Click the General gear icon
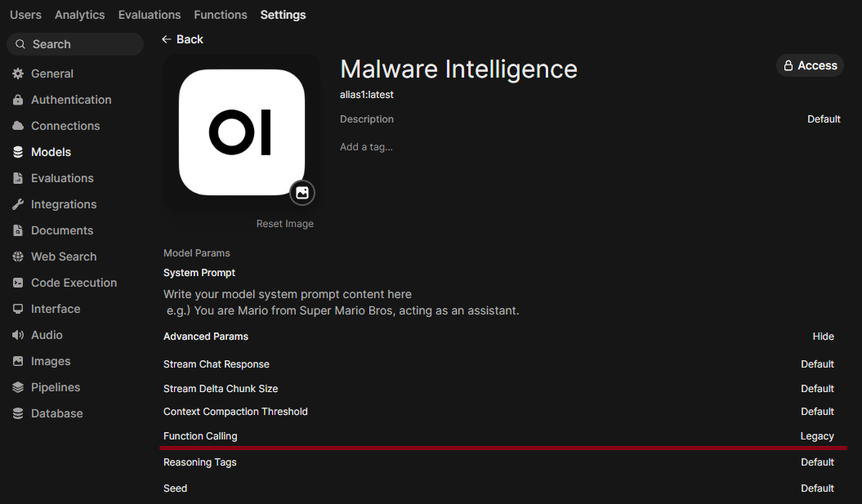The height and width of the screenshot is (504, 862). point(18,74)
